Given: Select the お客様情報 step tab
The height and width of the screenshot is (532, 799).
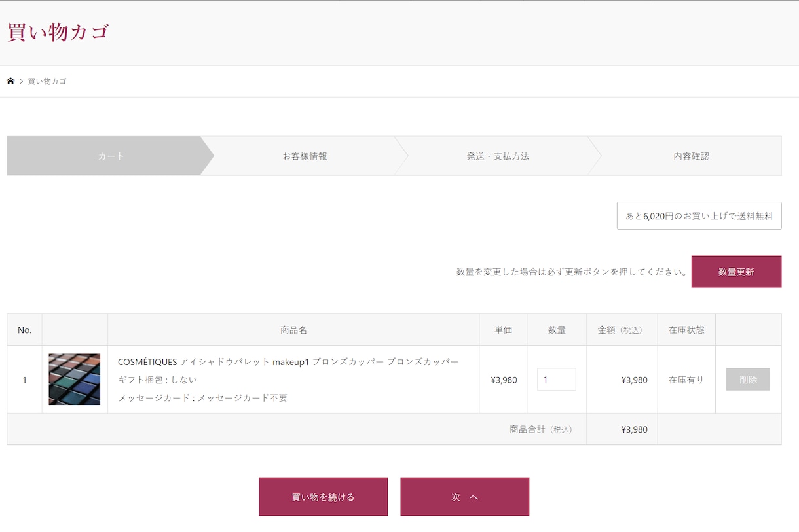Looking at the screenshot, I should (x=305, y=156).
